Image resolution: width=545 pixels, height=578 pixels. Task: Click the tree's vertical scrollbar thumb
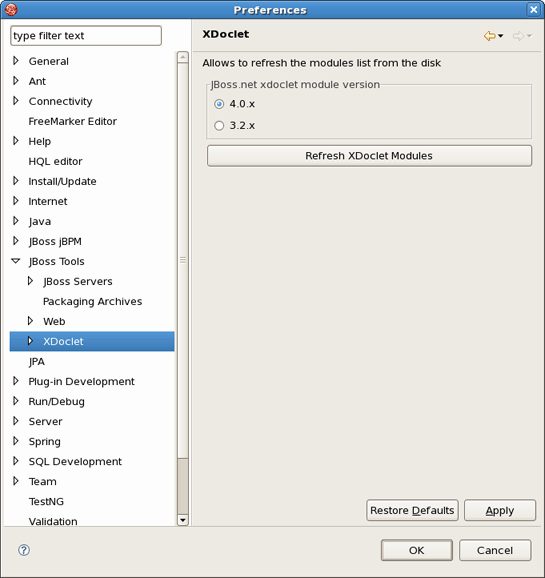183,261
